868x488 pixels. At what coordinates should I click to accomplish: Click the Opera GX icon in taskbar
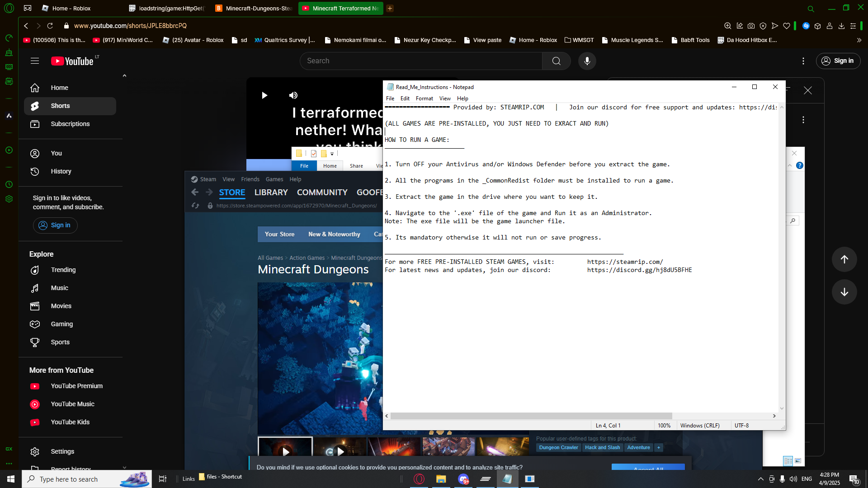click(x=419, y=479)
